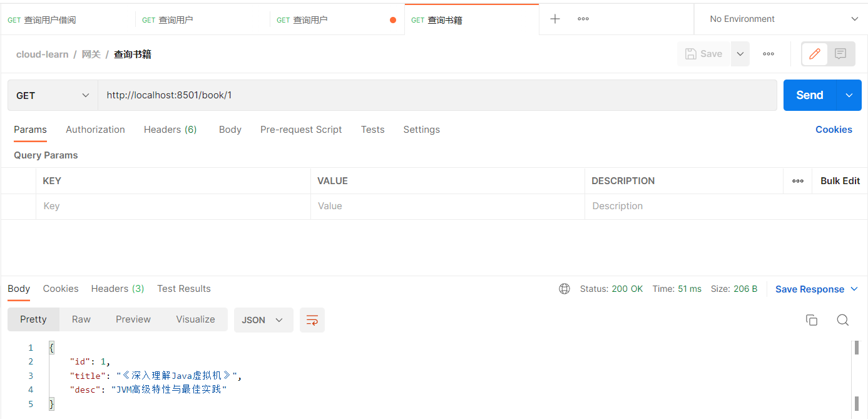
Task: Open the Save options dropdown arrow
Action: (x=740, y=54)
